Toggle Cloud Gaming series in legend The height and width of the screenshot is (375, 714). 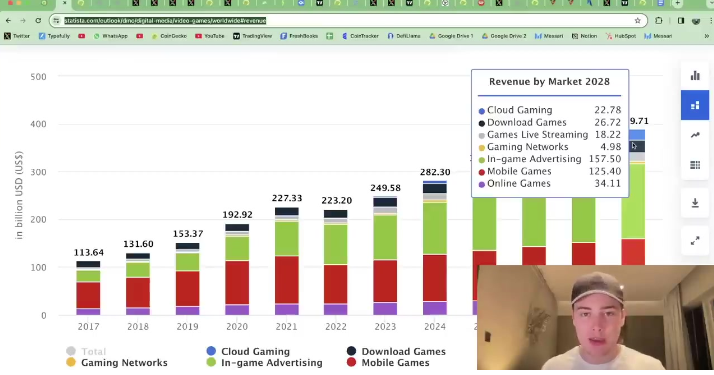248,351
